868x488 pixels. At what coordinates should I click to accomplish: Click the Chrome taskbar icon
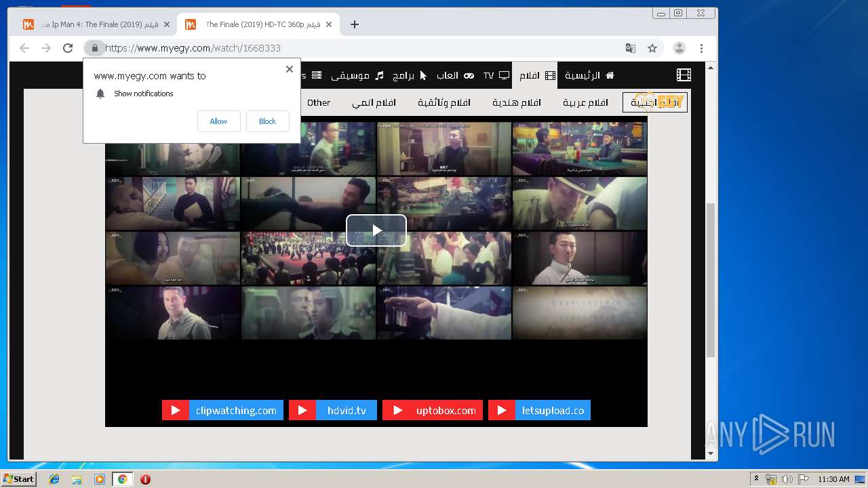pyautogui.click(x=123, y=479)
